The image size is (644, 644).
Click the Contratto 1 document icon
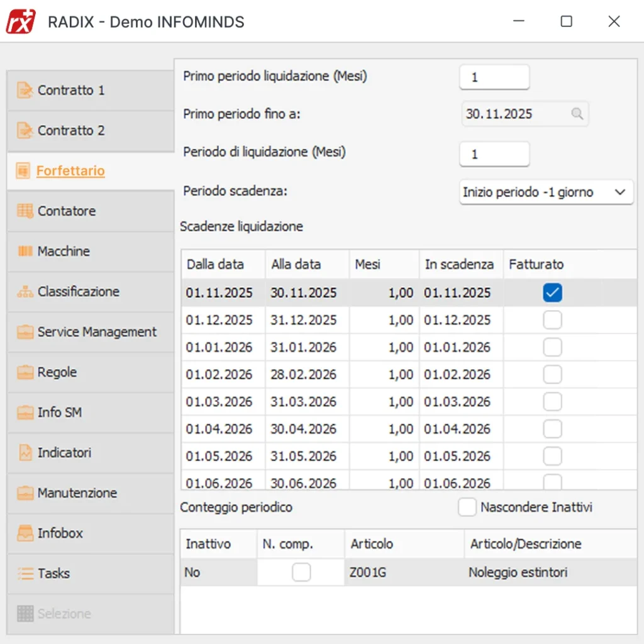[x=25, y=91]
